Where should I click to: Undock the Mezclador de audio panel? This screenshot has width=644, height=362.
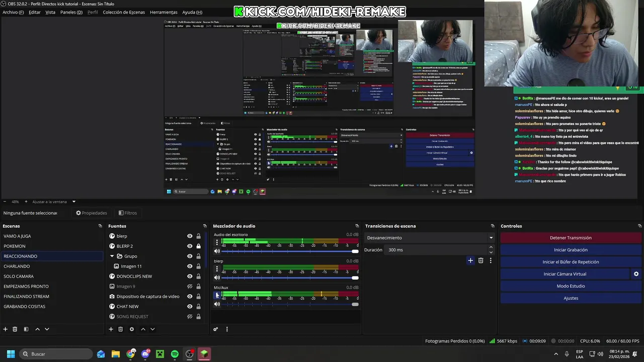coord(357,226)
